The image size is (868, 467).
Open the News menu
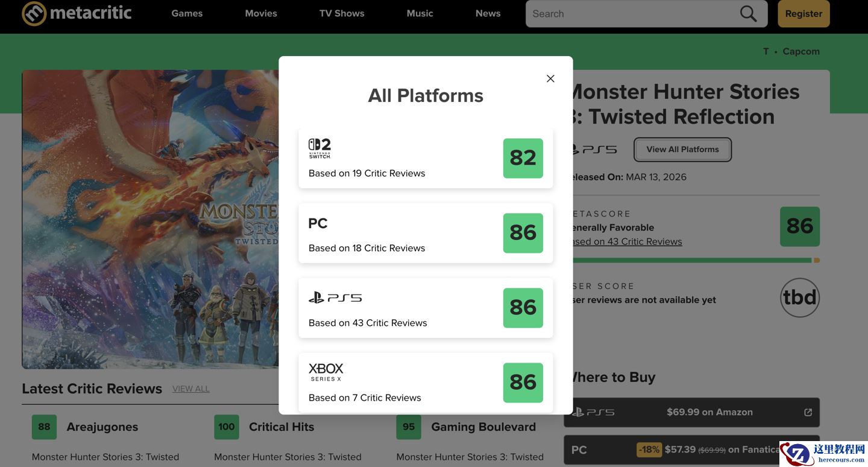pos(488,13)
